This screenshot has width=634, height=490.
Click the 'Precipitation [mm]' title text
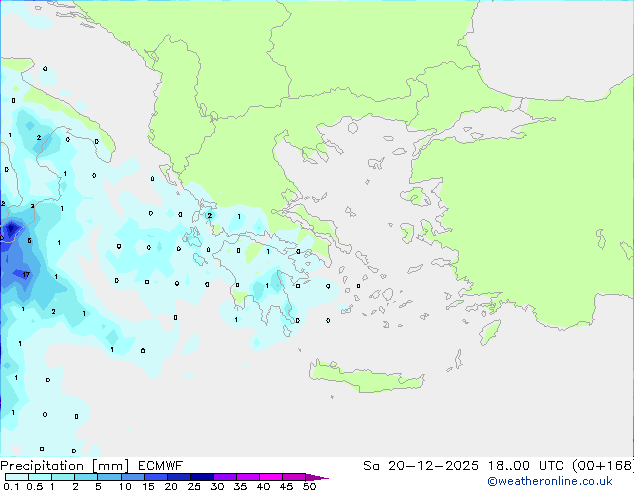point(65,466)
